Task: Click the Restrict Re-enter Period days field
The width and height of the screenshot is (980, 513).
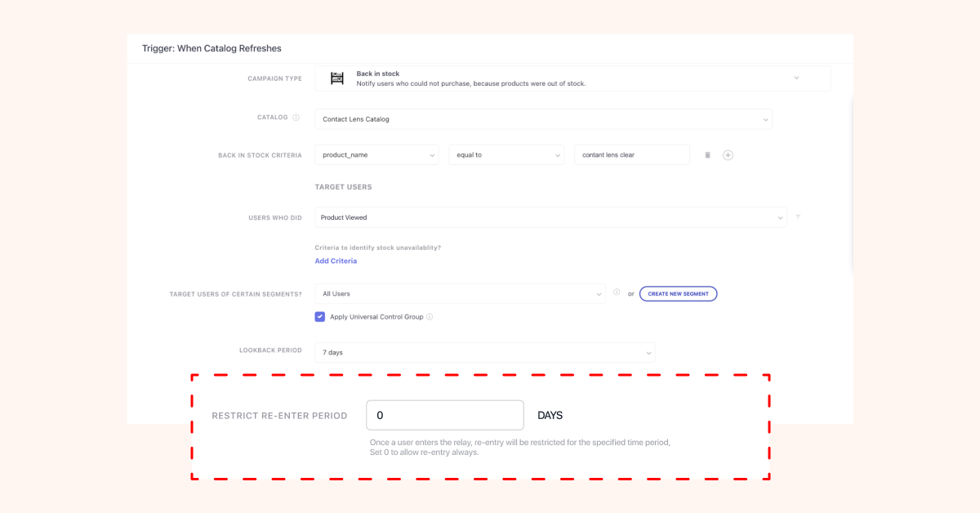Action: point(444,415)
